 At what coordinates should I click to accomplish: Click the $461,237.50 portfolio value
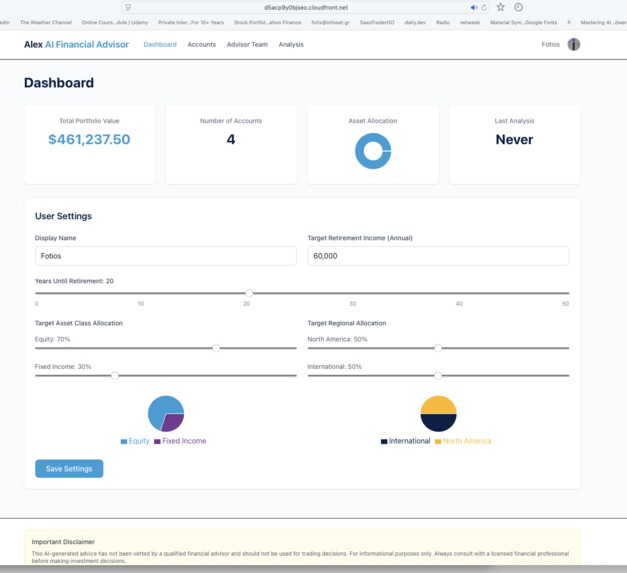pyautogui.click(x=89, y=140)
